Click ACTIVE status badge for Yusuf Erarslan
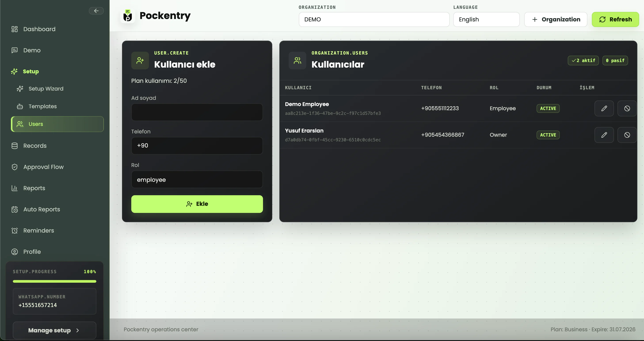This screenshot has height=341, width=644. [548, 135]
